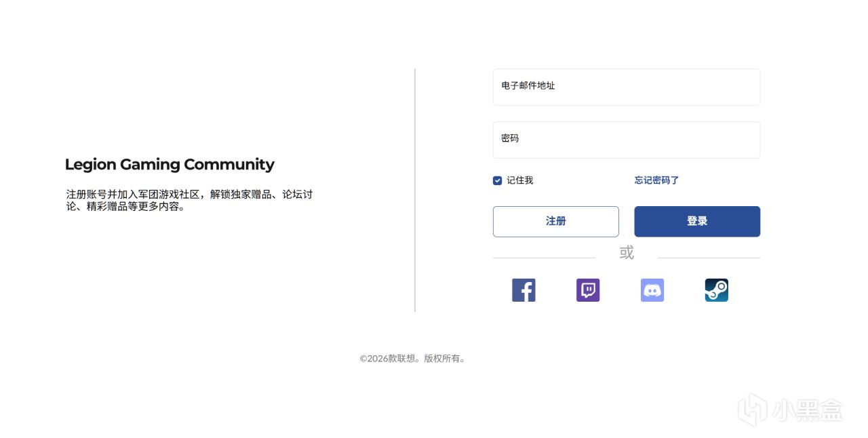
Task: Click the 登录 button
Action: [697, 222]
